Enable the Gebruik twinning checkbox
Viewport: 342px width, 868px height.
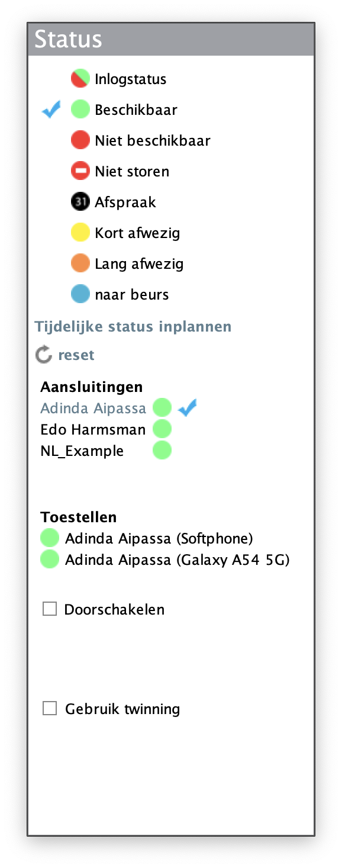[x=49, y=707]
